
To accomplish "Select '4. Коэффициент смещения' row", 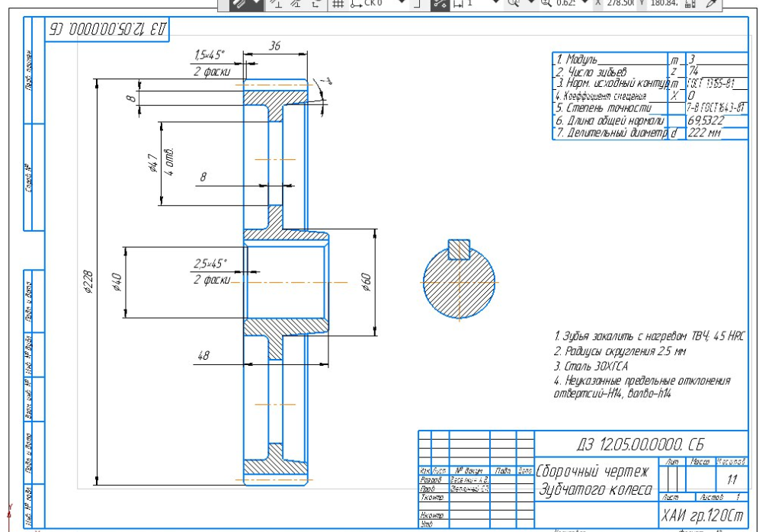I will click(650, 95).
